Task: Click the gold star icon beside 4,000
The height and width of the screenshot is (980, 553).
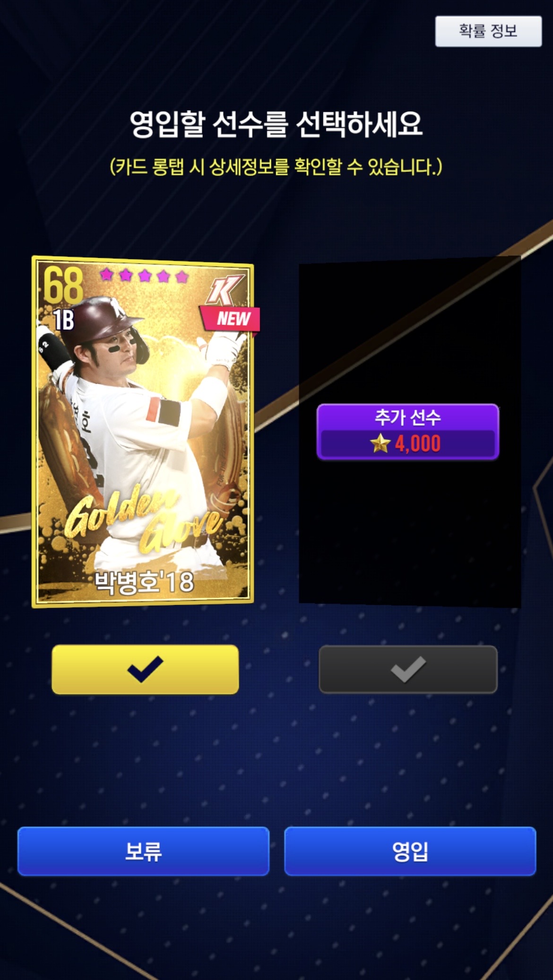Action: [380, 443]
